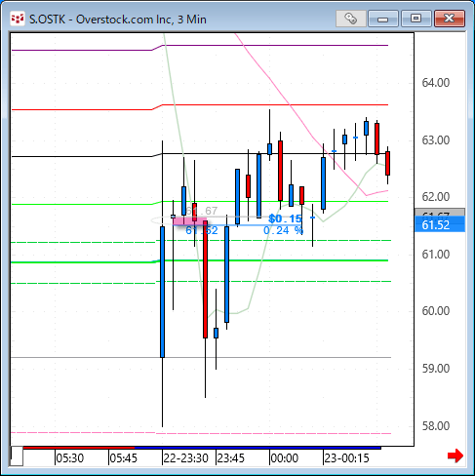
Task: Click the 64.00 price axis label
Action: (x=436, y=83)
